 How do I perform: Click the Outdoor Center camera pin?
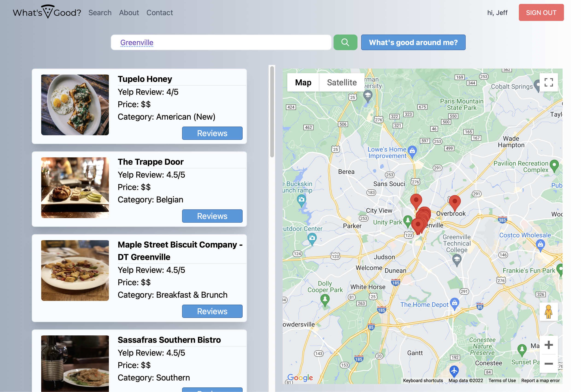[x=312, y=239]
